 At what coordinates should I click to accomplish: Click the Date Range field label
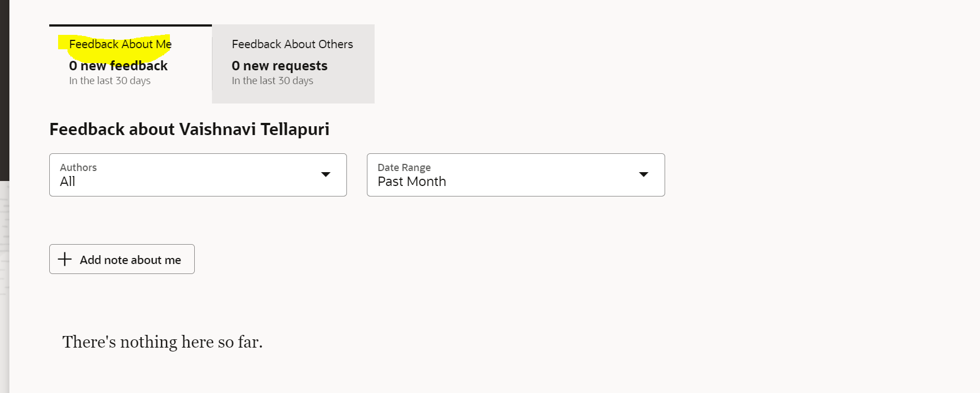404,167
